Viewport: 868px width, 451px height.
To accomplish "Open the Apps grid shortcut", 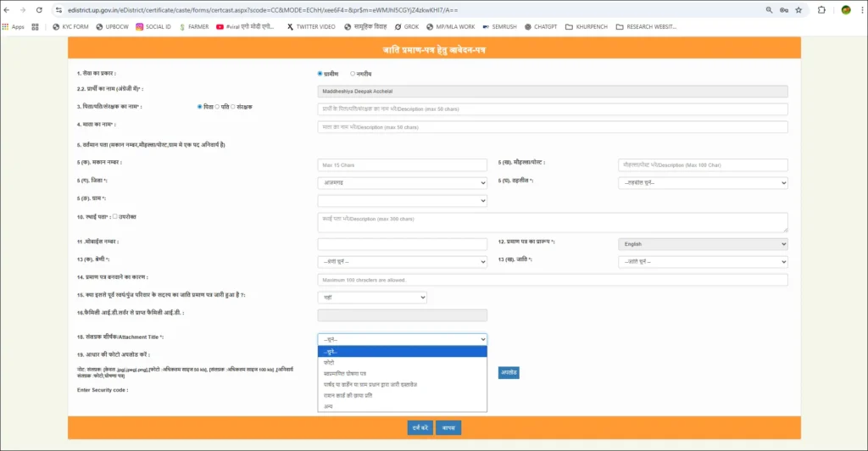I will [x=14, y=26].
